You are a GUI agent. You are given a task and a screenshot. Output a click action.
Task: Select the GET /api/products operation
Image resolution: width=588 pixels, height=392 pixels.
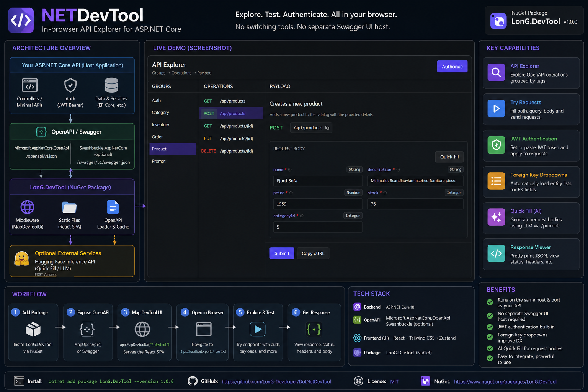(231, 101)
